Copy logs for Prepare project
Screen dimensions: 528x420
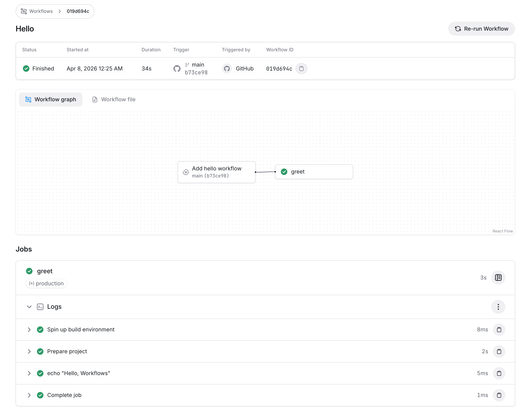click(499, 351)
